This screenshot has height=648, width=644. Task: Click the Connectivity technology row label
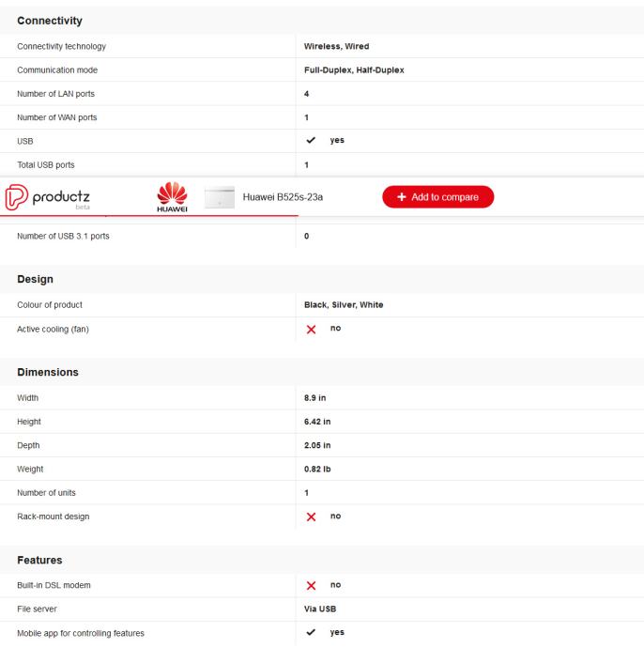point(62,46)
